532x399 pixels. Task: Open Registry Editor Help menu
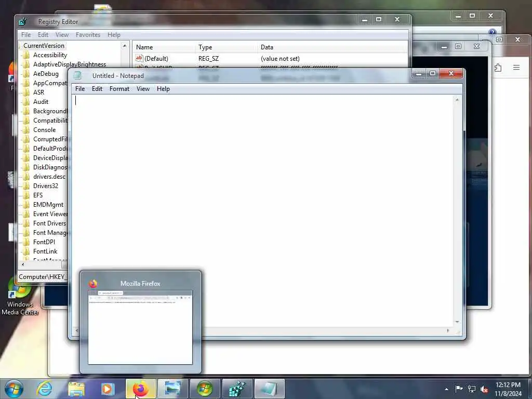[114, 35]
